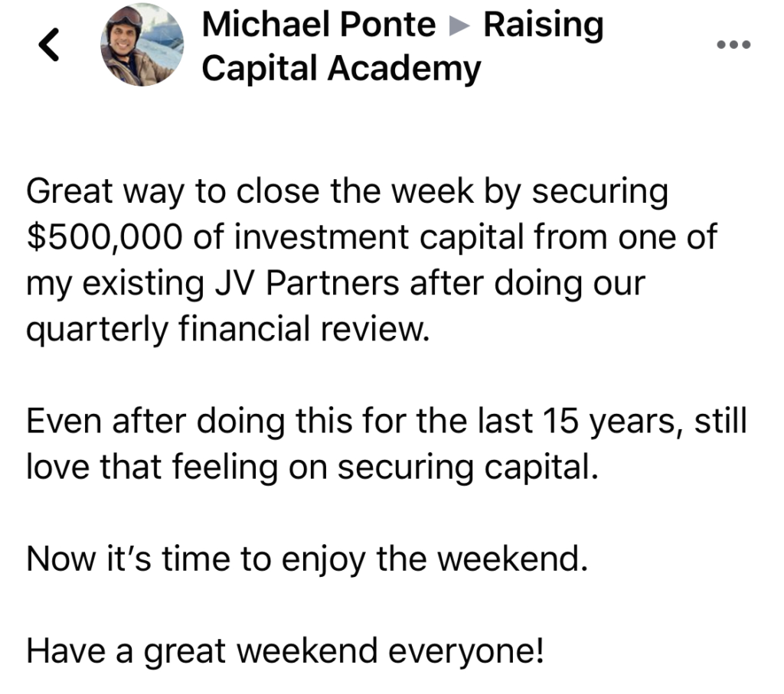Click the line "Now it's time to enjoy the weekend"
Screen dimensions: 784x694
[307, 559]
